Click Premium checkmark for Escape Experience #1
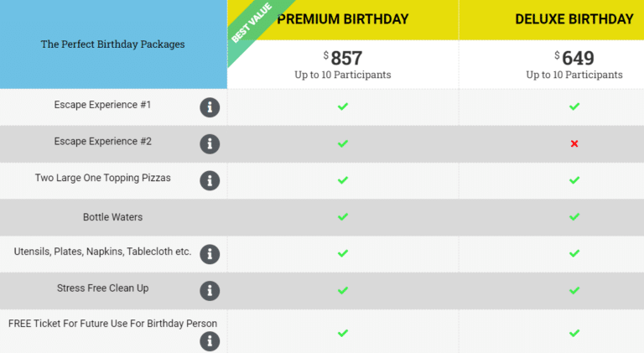The image size is (644, 353). [x=342, y=106]
